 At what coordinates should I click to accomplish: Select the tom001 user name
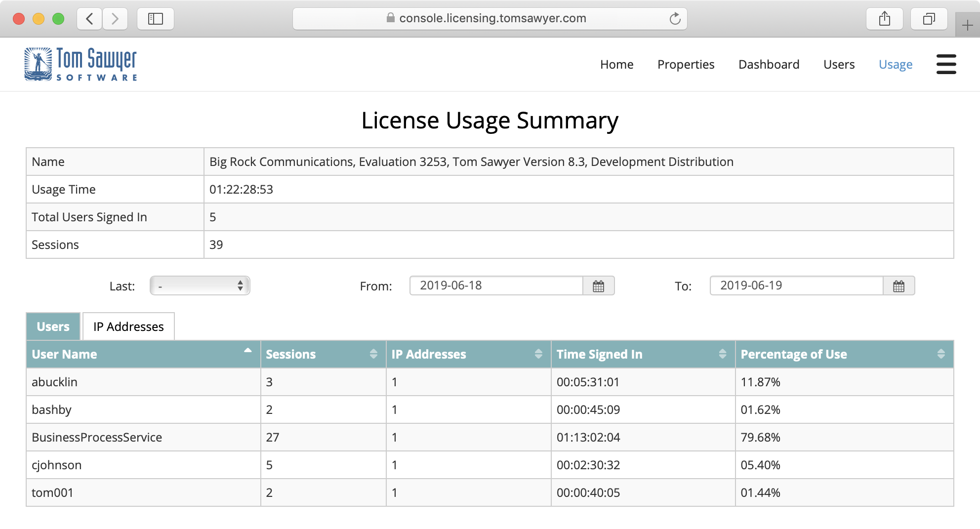52,492
